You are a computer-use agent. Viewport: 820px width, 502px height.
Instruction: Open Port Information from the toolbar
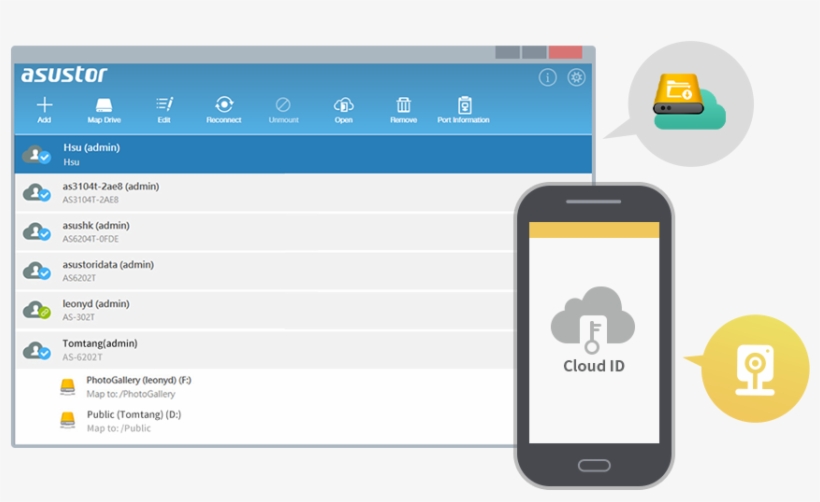(463, 109)
